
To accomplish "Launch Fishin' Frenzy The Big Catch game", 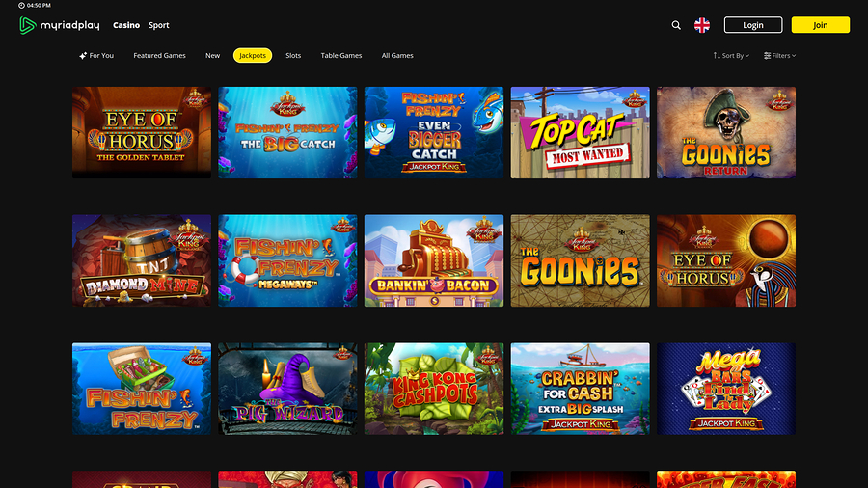I will [287, 132].
